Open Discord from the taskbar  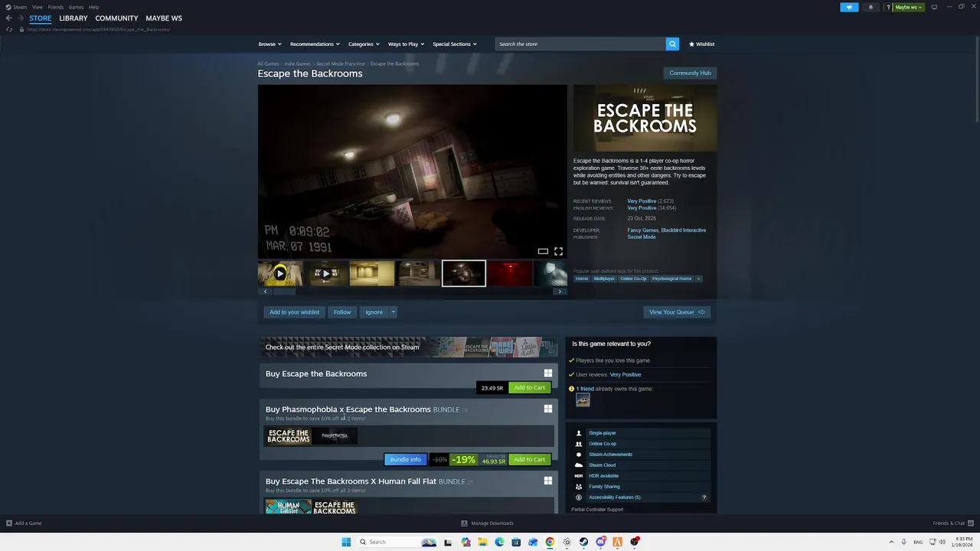[x=601, y=542]
